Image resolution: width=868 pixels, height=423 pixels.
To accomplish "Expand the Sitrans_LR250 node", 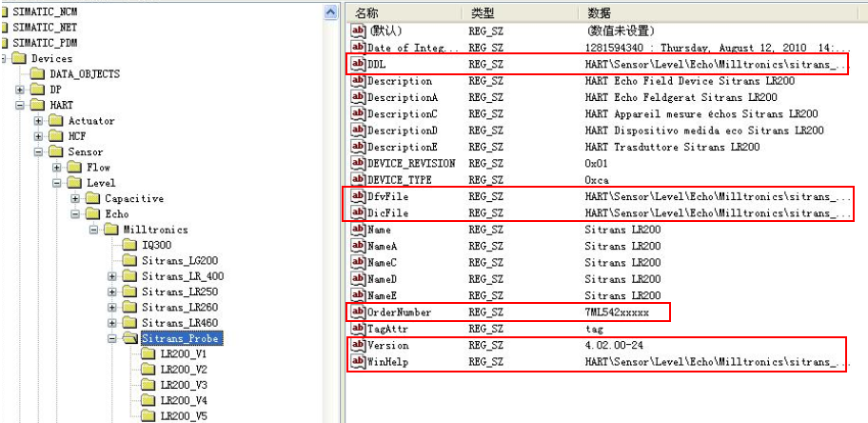I will pyautogui.click(x=111, y=292).
